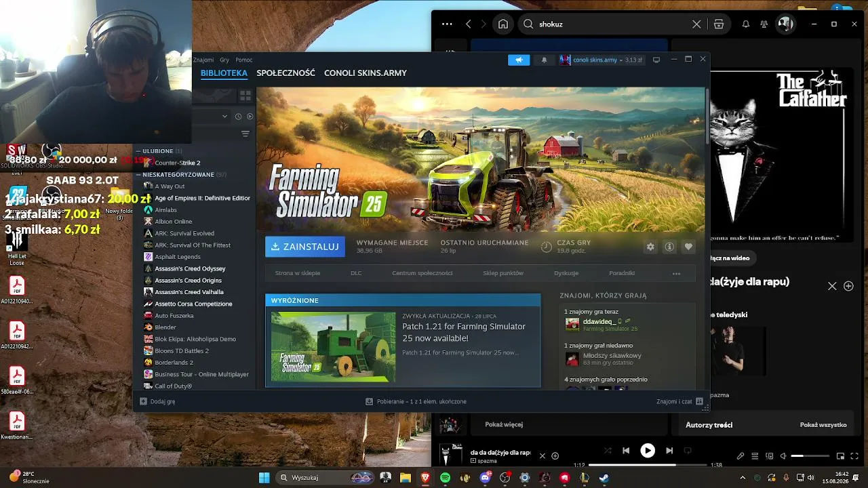Open Steam announcements megaphone button
This screenshot has width=868, height=488.
pyautogui.click(x=519, y=60)
